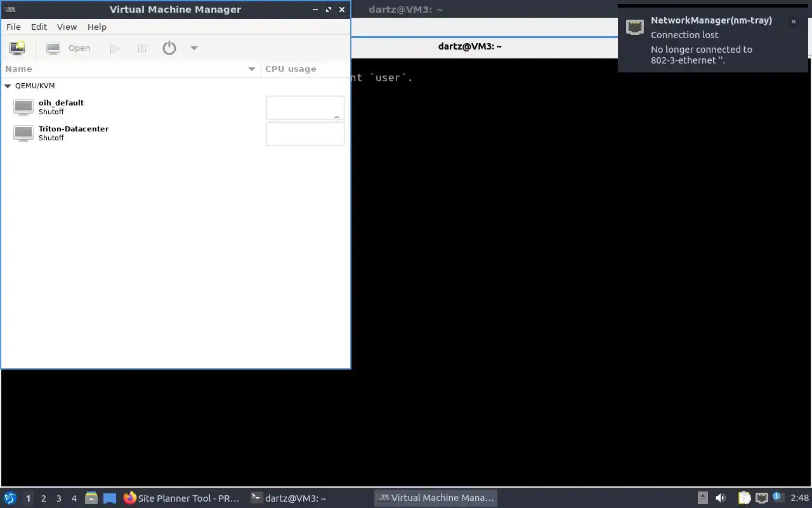Click the CPU usage column header
Image resolution: width=812 pixels, height=508 pixels.
305,69
